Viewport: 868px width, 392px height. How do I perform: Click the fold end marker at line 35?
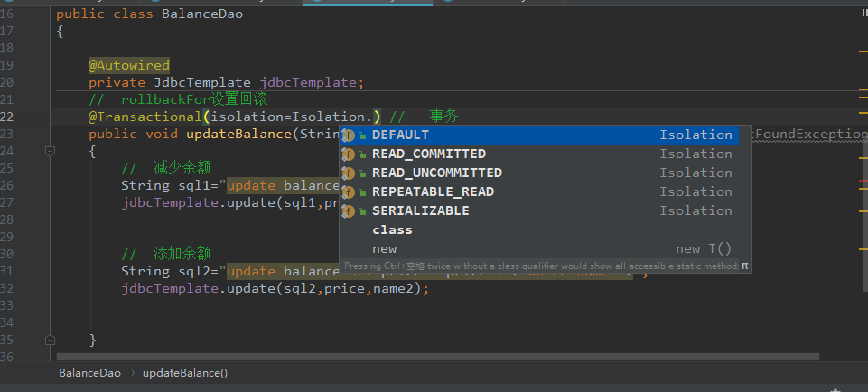51,339
